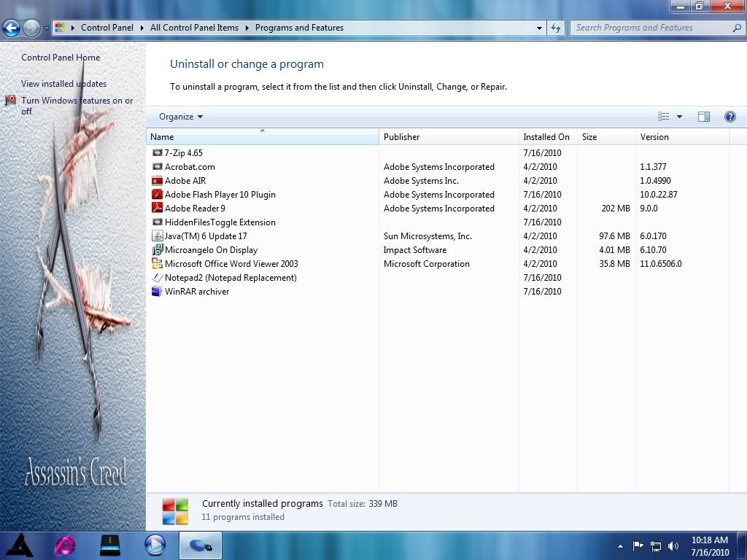Click the HiddenFilesToggle Extension icon

click(158, 222)
